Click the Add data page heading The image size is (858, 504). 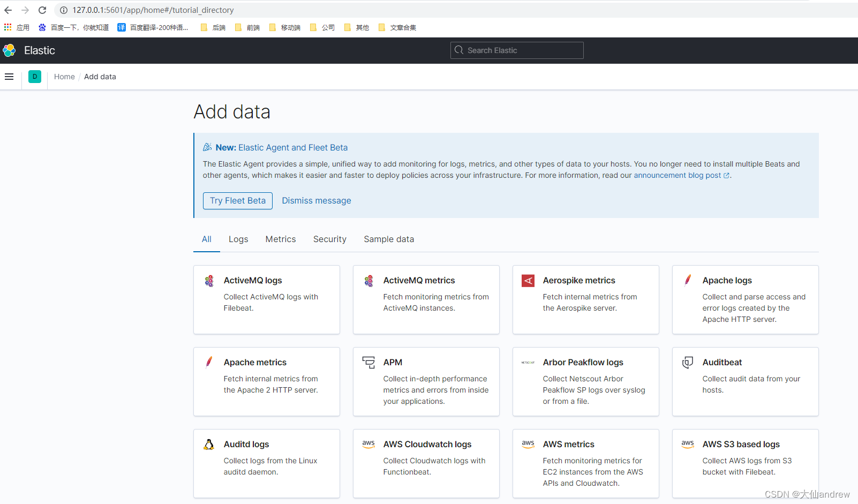tap(232, 112)
